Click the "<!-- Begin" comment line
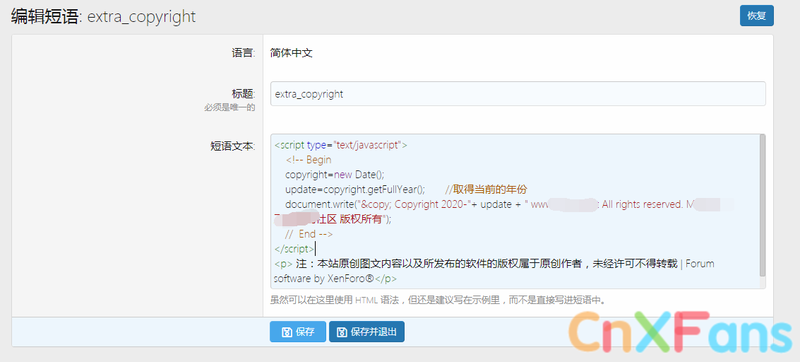 click(309, 160)
